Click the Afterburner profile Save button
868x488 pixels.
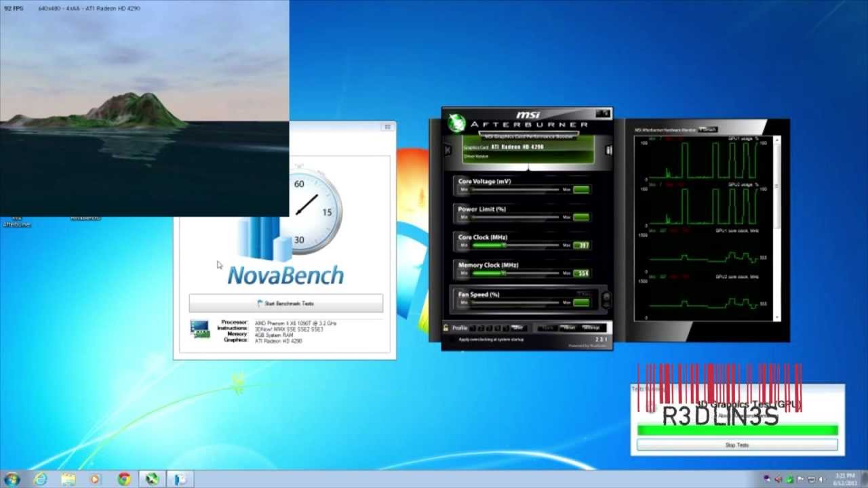tap(519, 328)
